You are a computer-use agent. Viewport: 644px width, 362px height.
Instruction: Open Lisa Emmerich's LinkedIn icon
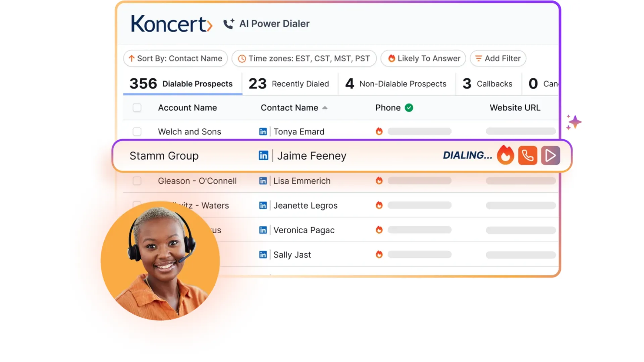click(263, 181)
